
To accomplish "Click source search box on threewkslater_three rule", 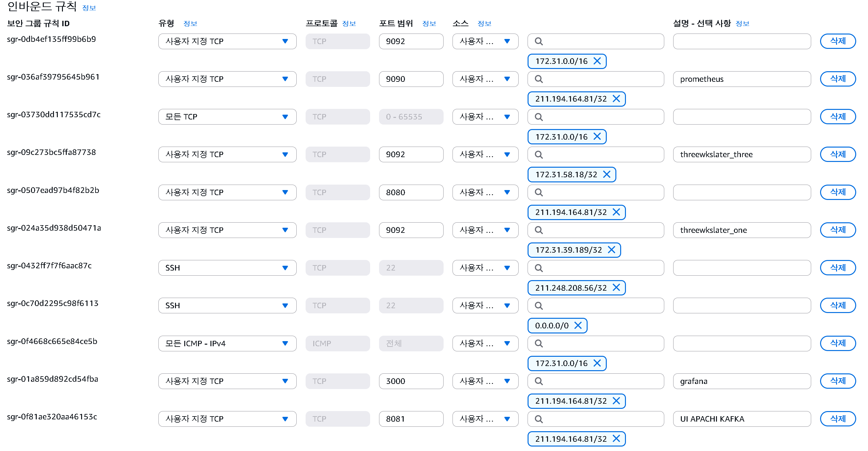I will [x=596, y=154].
